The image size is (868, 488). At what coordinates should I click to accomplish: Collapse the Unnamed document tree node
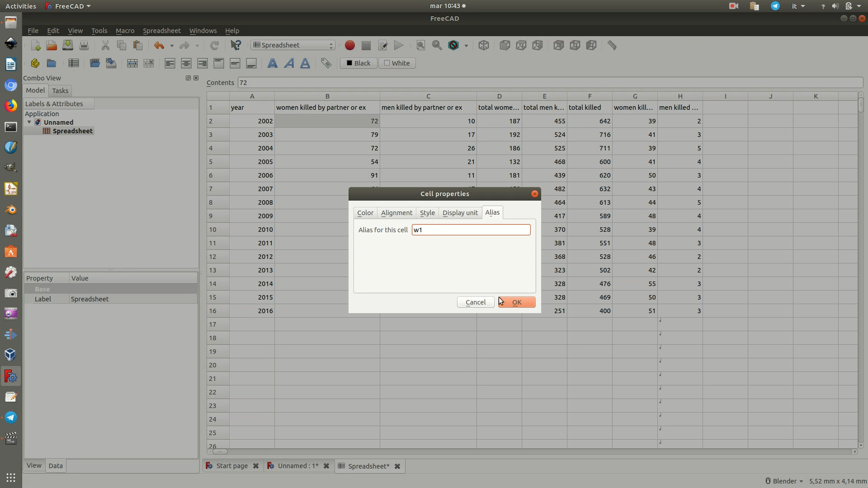[29, 122]
